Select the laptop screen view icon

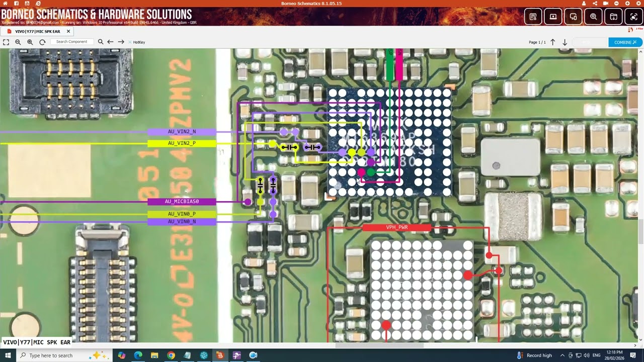tap(553, 16)
